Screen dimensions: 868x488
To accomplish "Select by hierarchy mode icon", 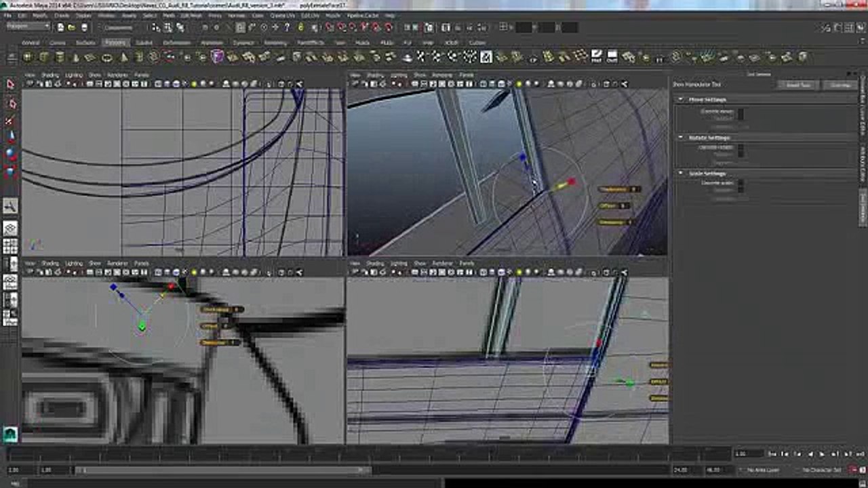I will click(157, 28).
